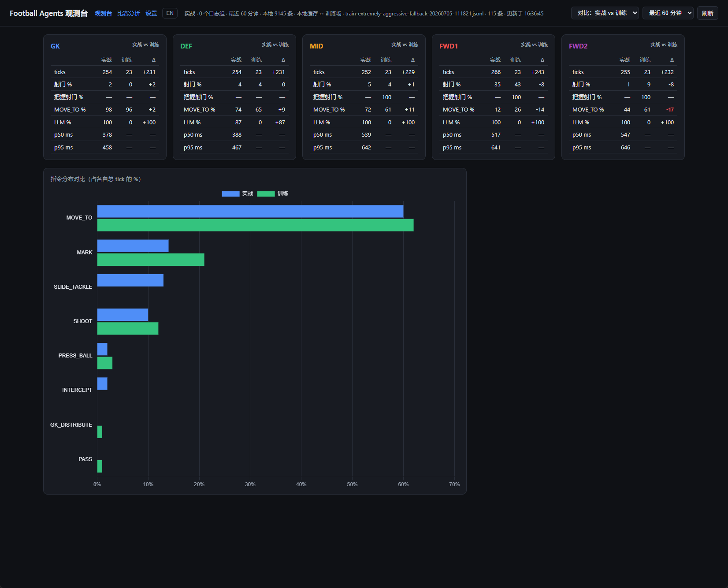
Task: Toggle the 训练 legend swatch in chart
Action: point(266,194)
